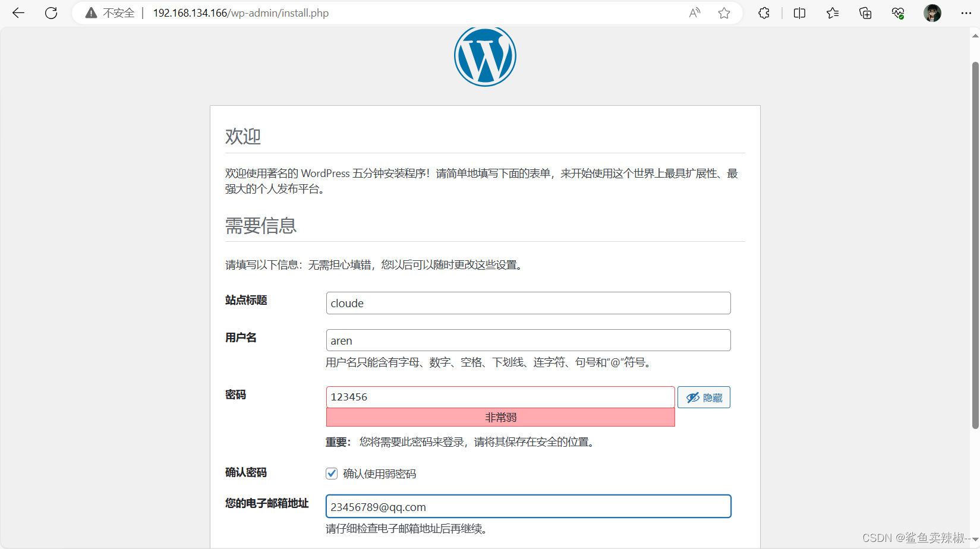
Task: Click the scrollbar up arrow
Action: [x=975, y=36]
